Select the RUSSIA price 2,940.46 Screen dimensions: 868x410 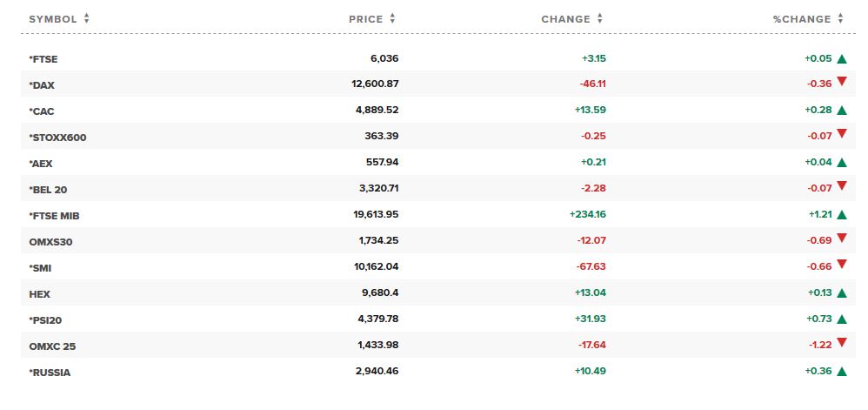click(377, 371)
